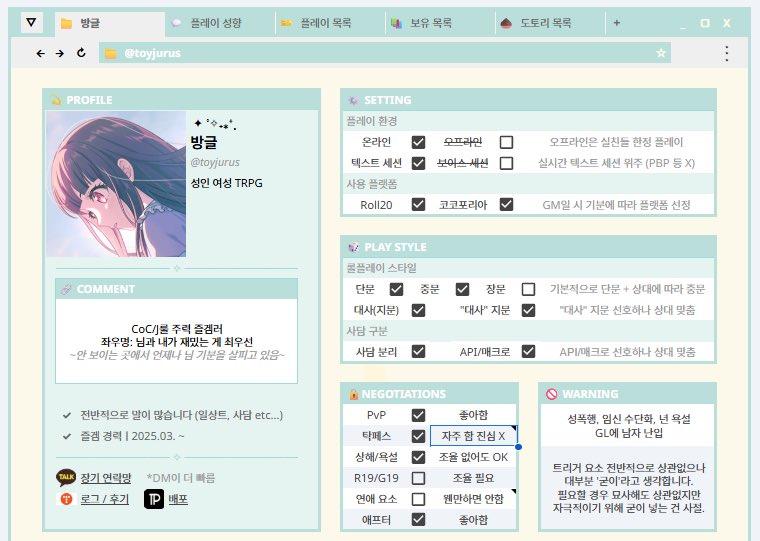Toggle the 중문 checkbox

[x=462, y=289]
